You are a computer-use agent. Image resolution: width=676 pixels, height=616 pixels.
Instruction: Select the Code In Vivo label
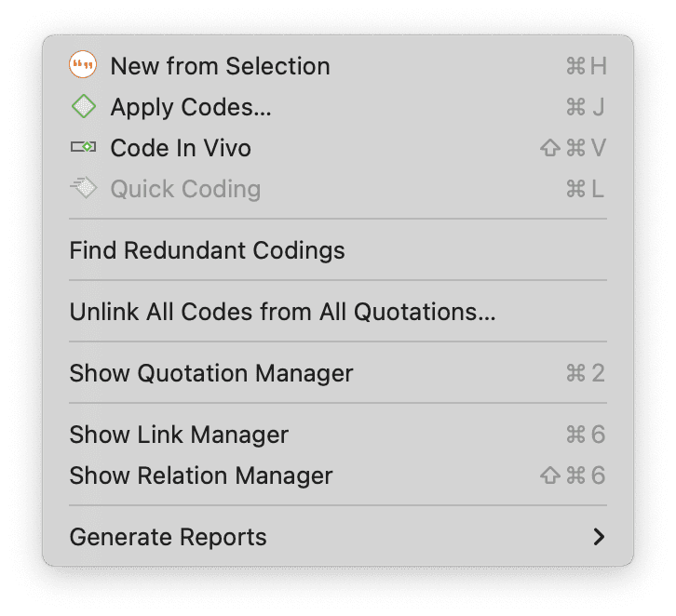(x=181, y=148)
